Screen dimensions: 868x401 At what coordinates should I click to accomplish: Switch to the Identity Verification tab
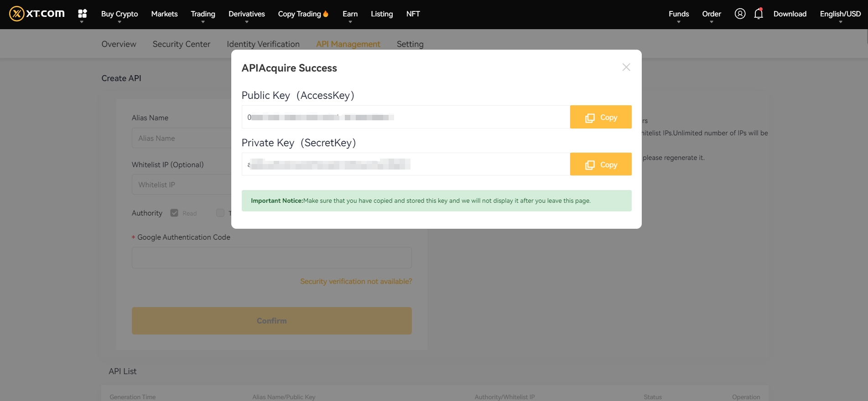tap(263, 44)
